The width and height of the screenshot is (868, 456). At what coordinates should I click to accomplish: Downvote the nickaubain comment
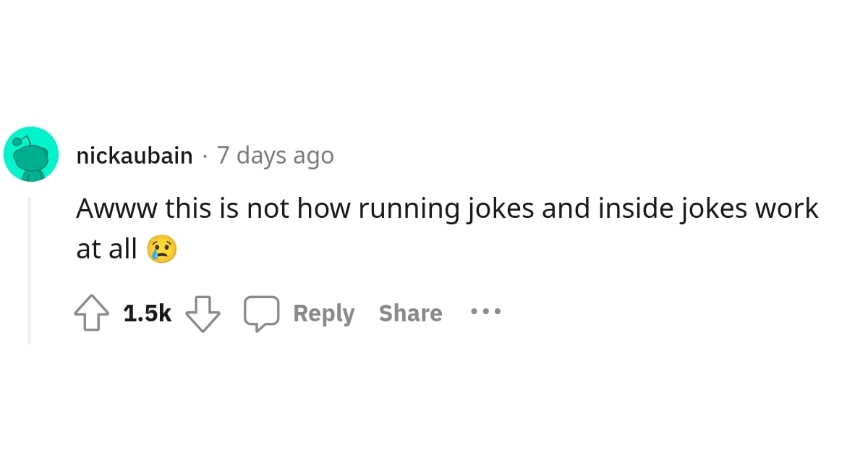coord(203,313)
